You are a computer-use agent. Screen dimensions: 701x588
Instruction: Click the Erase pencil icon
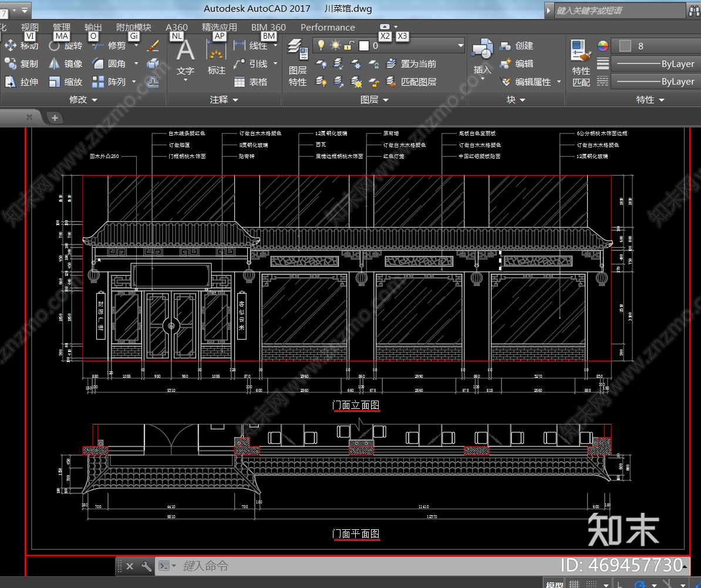pos(153,46)
